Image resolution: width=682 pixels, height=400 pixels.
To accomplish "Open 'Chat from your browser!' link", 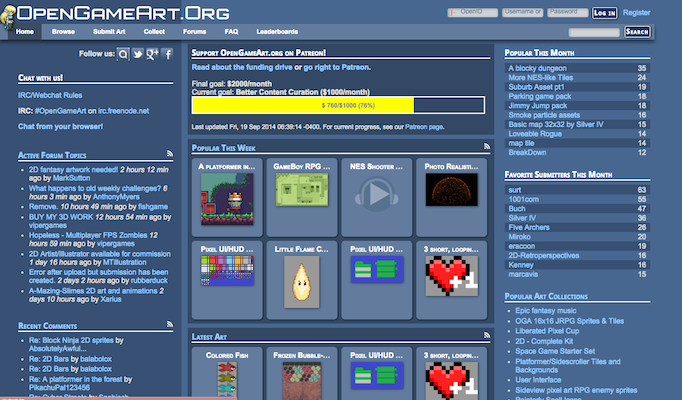I will (x=60, y=127).
